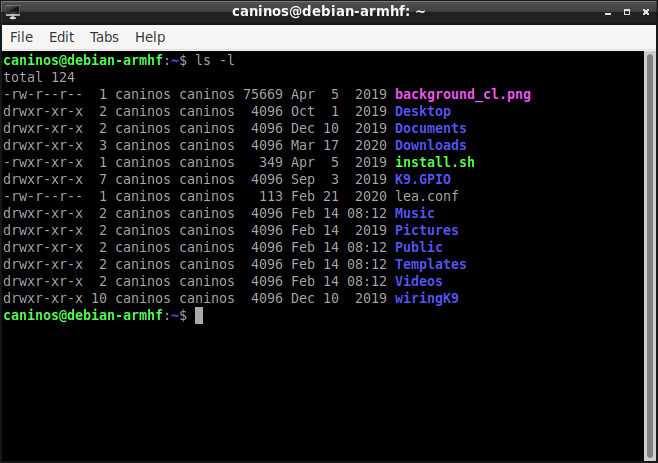The height and width of the screenshot is (463, 658).
Task: Click the terminal window icon in title bar
Action: (x=12, y=12)
